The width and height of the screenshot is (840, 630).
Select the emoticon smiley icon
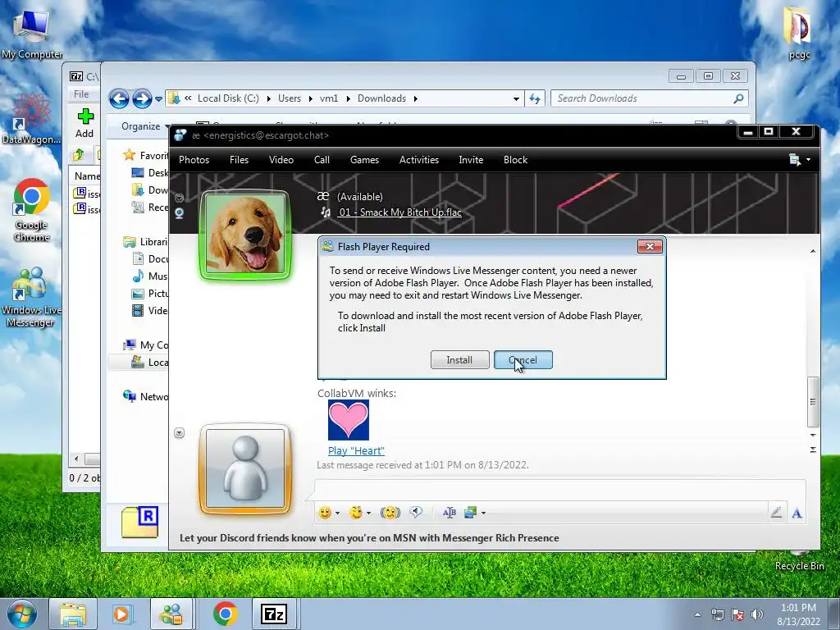click(325, 513)
